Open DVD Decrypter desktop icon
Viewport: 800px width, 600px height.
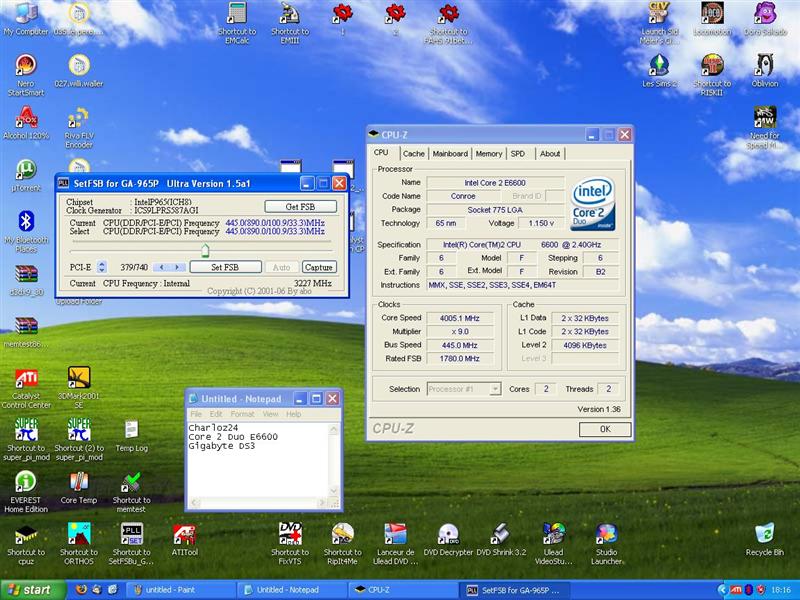click(x=448, y=540)
